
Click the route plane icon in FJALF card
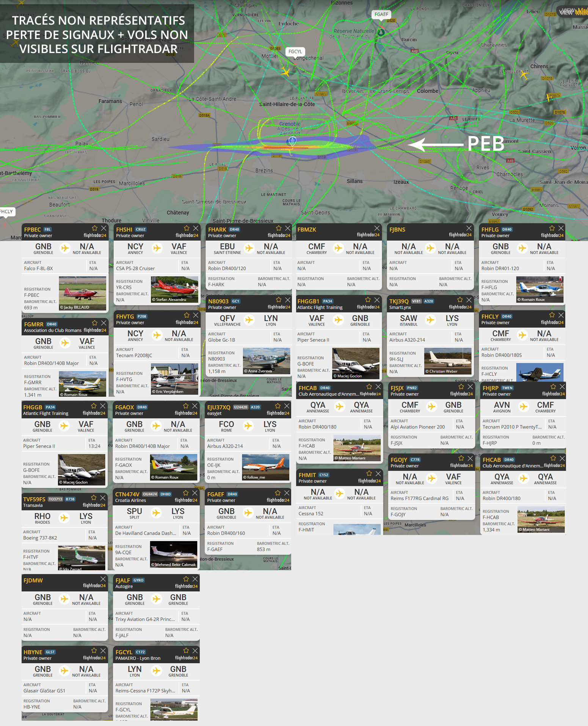click(x=156, y=599)
